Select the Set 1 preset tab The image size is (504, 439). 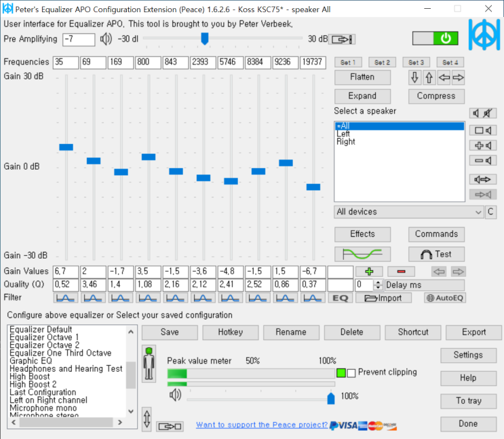[348, 62]
